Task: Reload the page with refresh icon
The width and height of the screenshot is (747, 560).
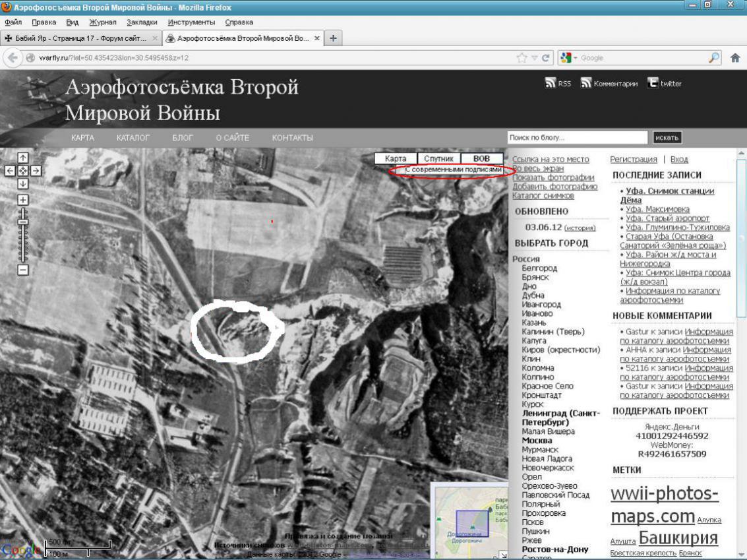Action: click(x=545, y=57)
